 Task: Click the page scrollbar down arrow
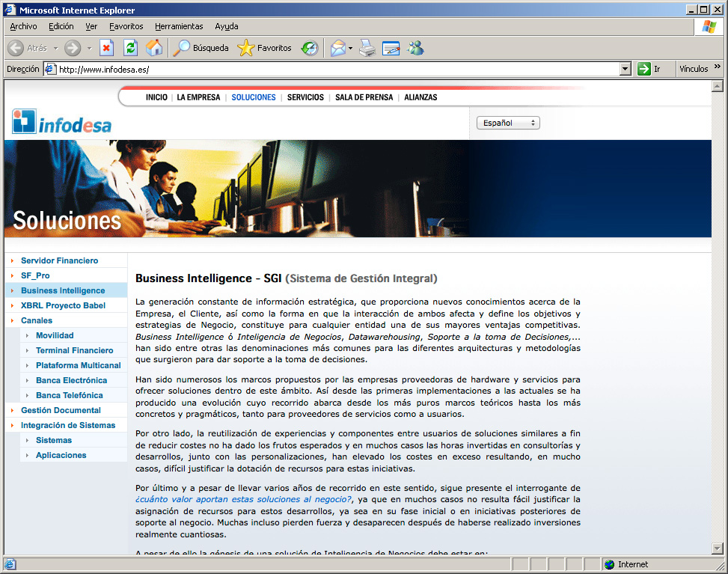point(717,549)
